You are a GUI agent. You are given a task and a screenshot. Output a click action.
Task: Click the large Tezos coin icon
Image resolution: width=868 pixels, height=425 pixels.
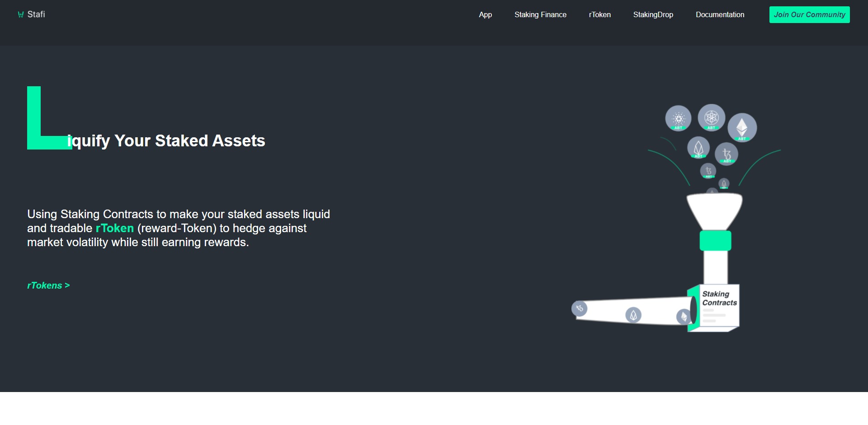coord(726,154)
